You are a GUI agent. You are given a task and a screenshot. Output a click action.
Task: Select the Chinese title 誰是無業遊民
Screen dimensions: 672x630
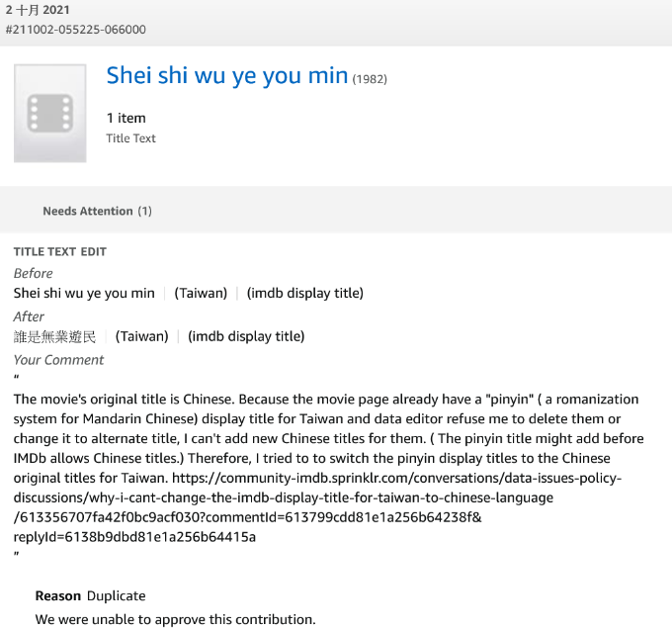(x=54, y=336)
